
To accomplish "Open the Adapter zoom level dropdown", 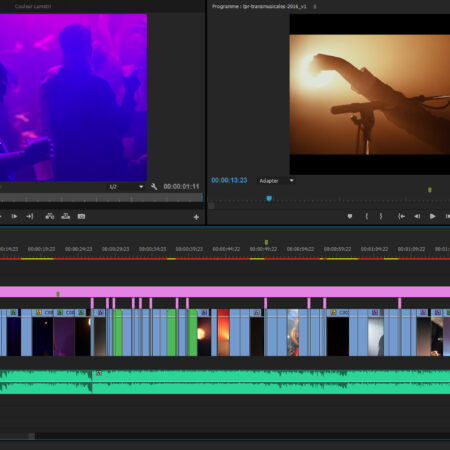I will tap(277, 181).
